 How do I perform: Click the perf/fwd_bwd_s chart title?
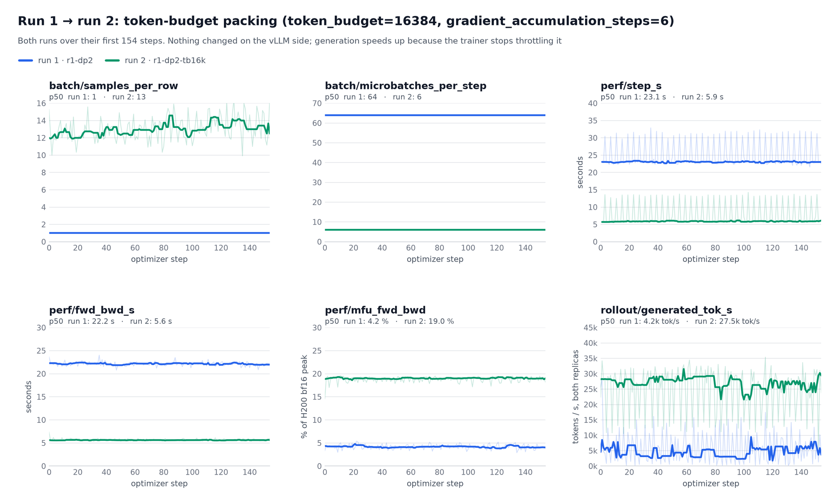coord(92,310)
